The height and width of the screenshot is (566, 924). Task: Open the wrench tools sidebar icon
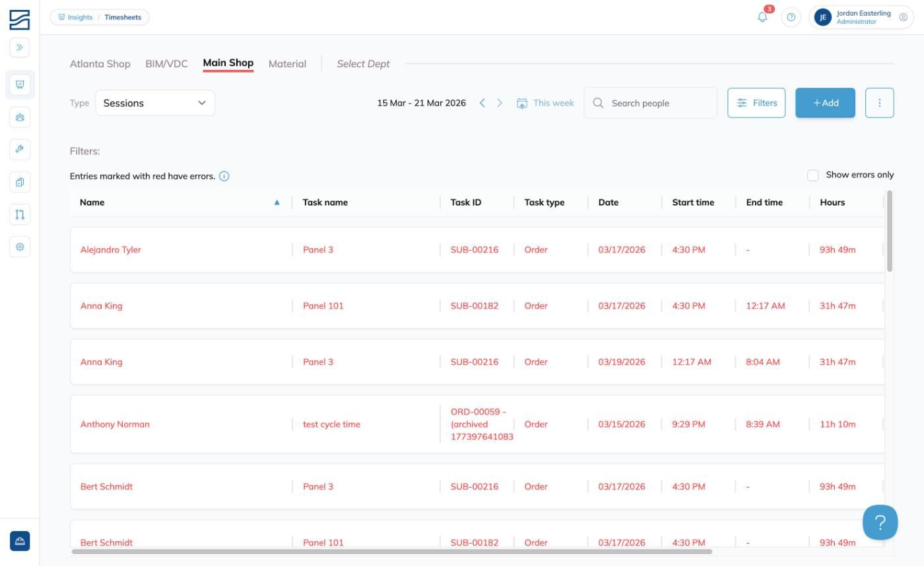point(20,149)
